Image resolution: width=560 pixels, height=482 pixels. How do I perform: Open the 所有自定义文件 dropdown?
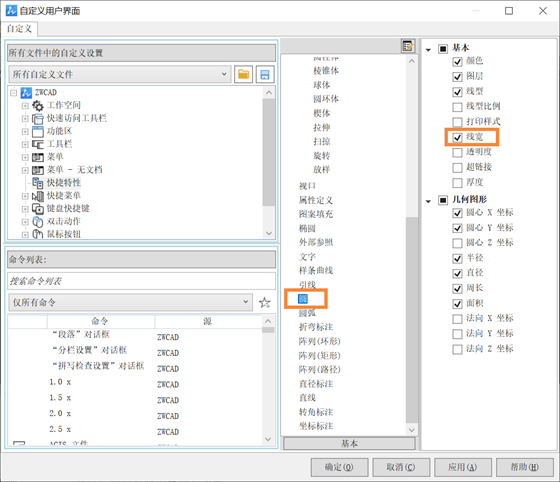[119, 74]
